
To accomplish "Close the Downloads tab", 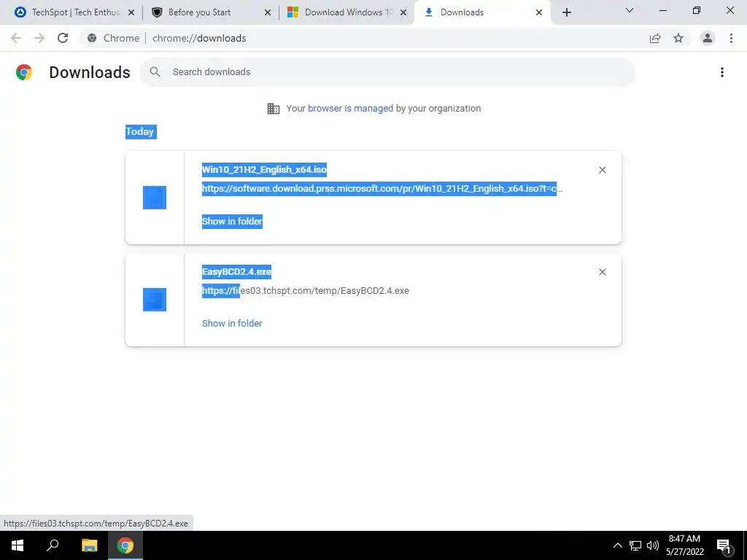I will (x=539, y=12).
